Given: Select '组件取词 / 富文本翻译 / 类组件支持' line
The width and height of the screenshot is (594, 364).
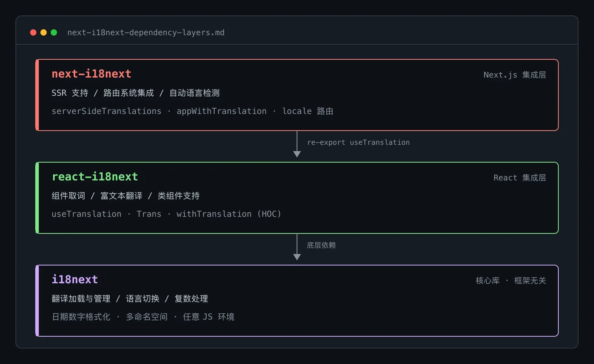Looking at the screenshot, I should tap(126, 196).
